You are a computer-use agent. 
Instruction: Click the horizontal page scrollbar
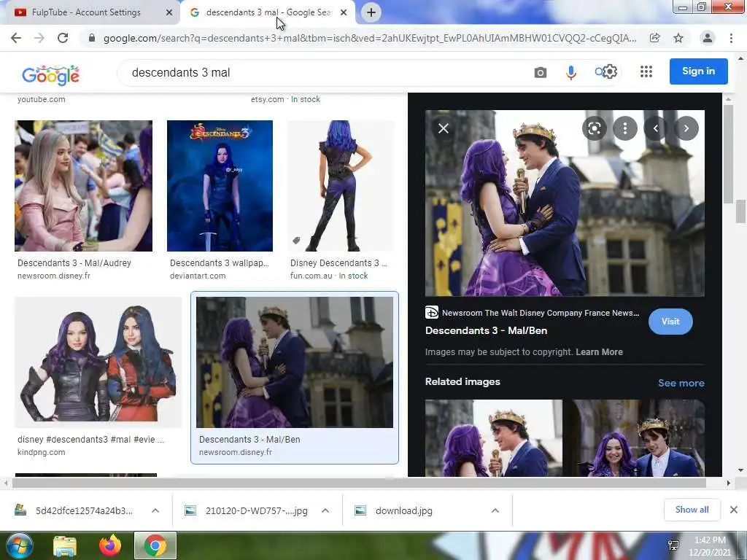click(359, 483)
